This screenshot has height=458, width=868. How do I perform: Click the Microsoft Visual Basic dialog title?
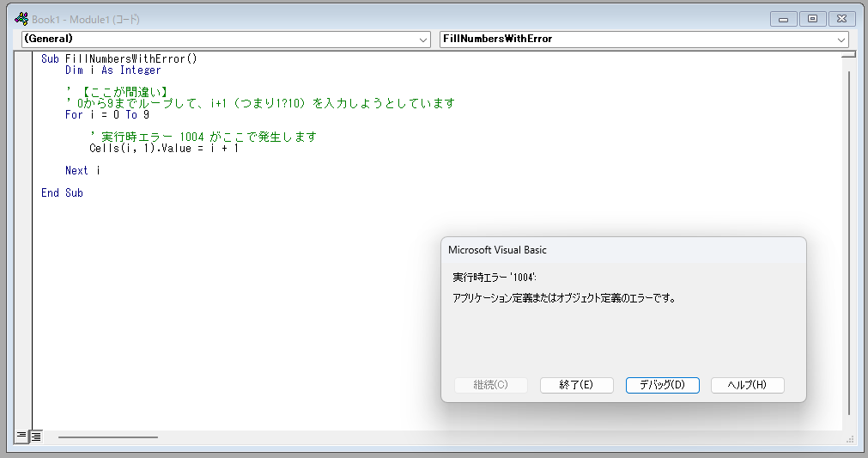pos(497,250)
